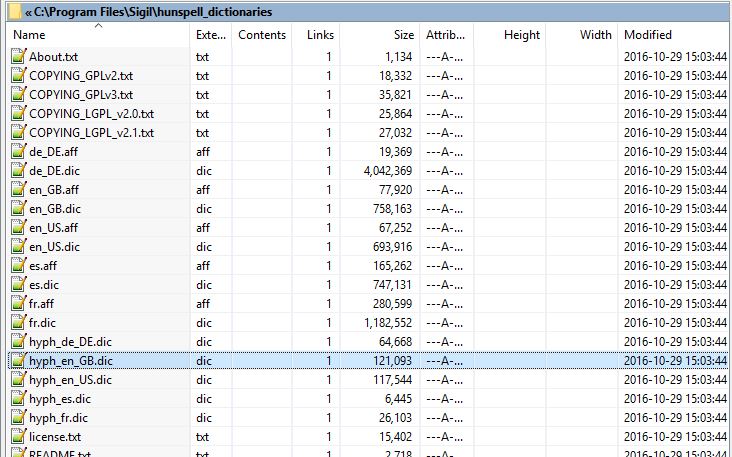Click the fr.aff file icon

click(18, 304)
